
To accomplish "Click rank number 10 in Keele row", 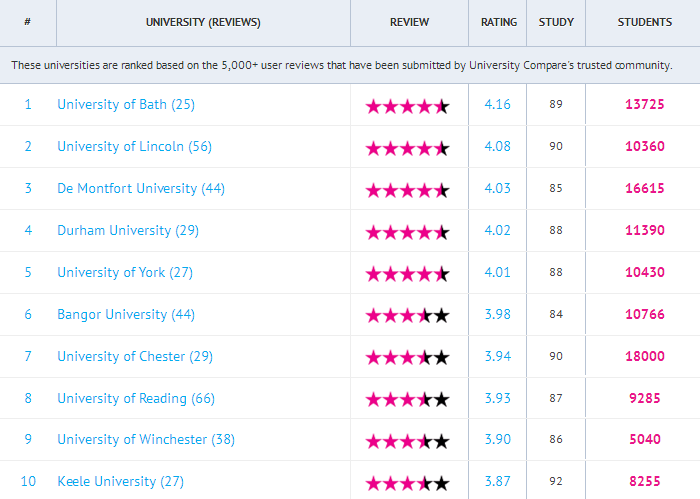I will point(28,481).
